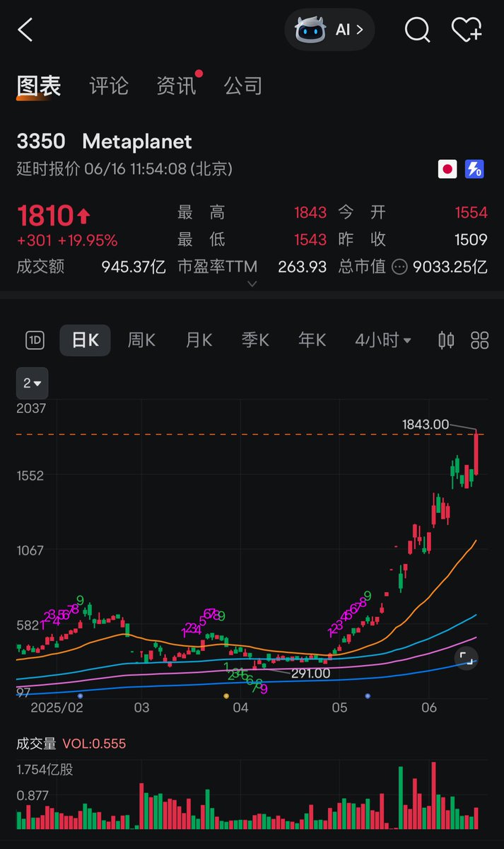Open the candlestick chart style icon
Viewport: 504px width, 849px height.
coord(446,340)
